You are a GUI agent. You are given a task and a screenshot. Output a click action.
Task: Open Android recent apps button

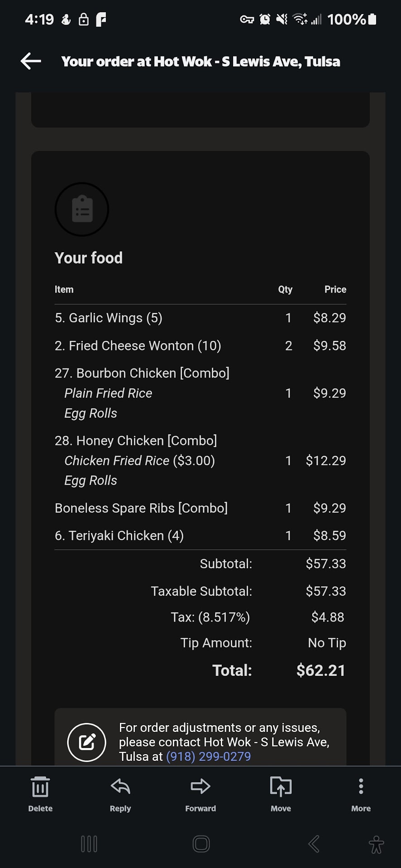89,844
